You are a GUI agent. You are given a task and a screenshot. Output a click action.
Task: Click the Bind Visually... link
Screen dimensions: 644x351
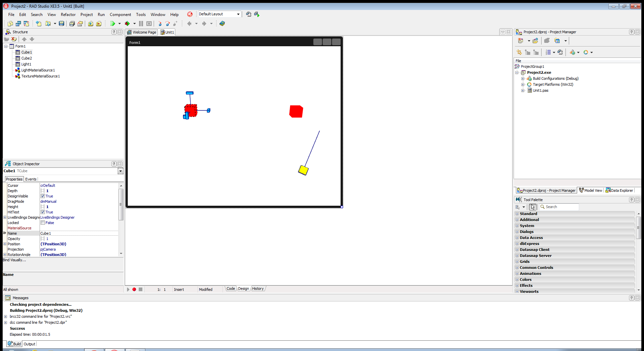click(14, 260)
